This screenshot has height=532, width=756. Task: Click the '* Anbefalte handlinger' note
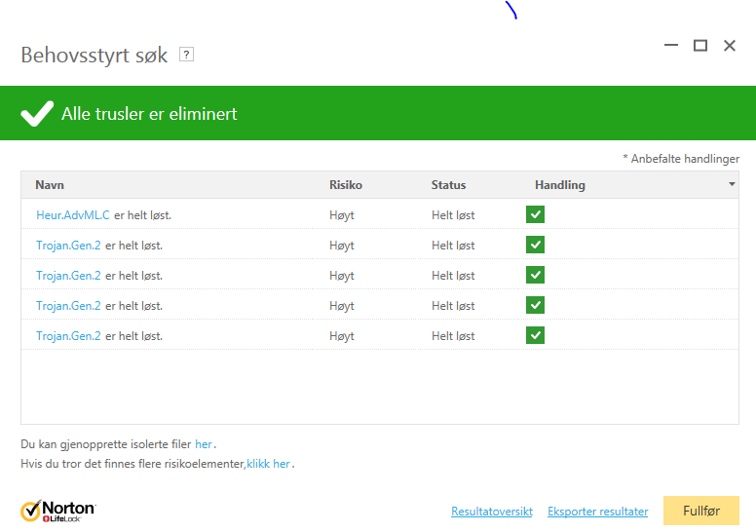tap(681, 159)
